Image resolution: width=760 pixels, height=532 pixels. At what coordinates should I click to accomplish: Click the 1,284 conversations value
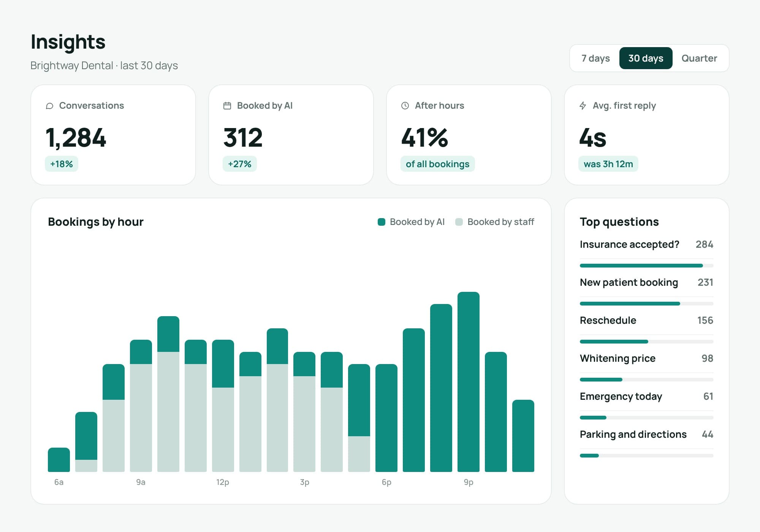tap(76, 138)
